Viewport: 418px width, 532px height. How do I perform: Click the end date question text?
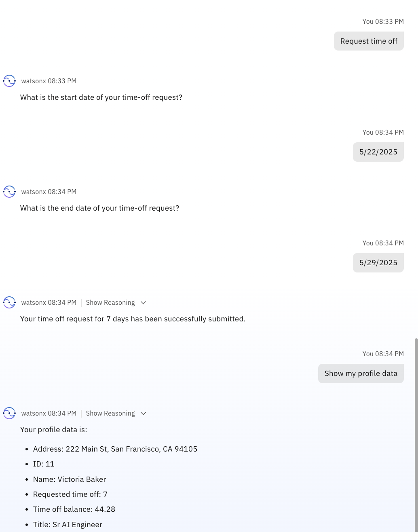[x=99, y=208]
